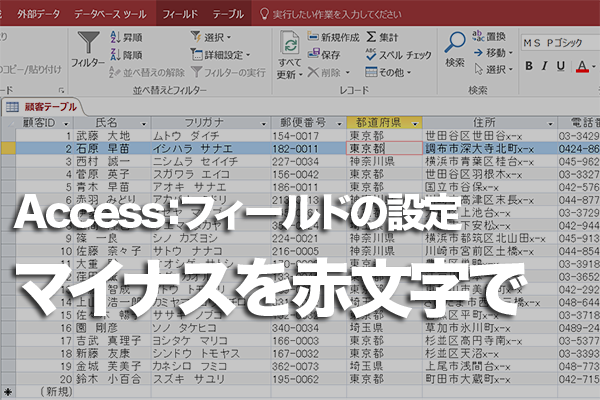Open the Filter (フィルター) funnel tool
This screenshot has height=400, width=600.
click(88, 50)
